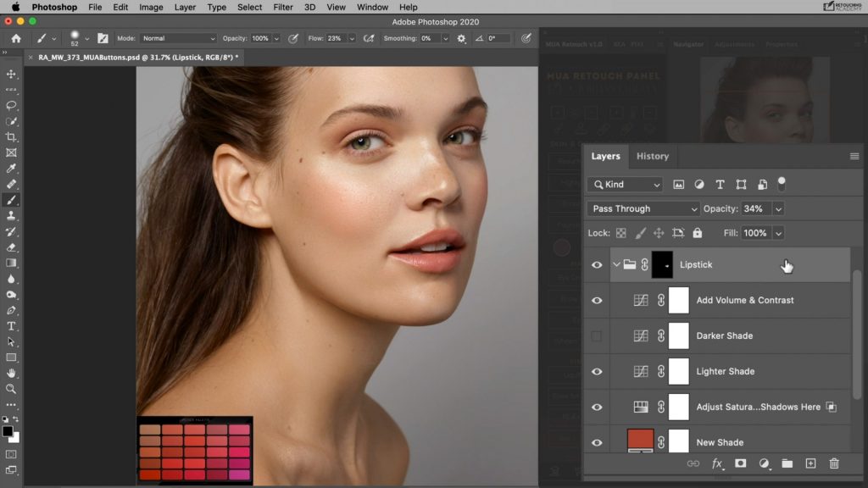Open the Layers panel options menu

click(854, 156)
